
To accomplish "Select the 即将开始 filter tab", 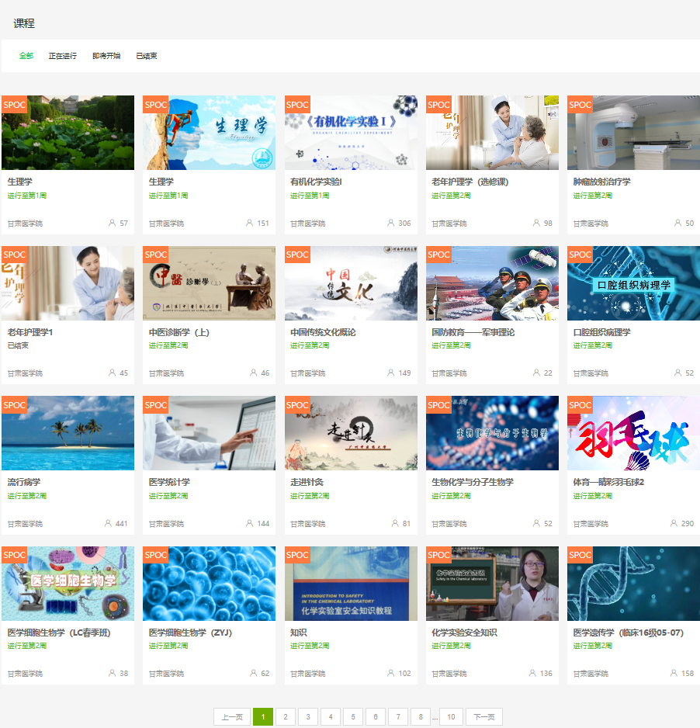I will tap(106, 56).
